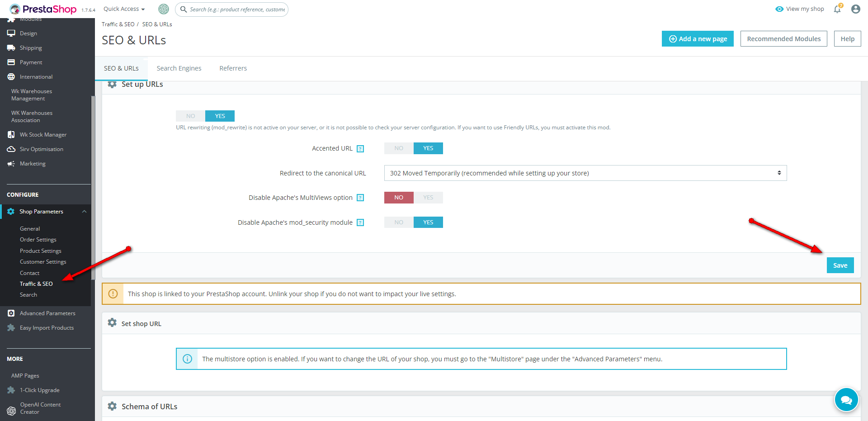868x421 pixels.
Task: Open the Search submenu item
Action: point(28,295)
